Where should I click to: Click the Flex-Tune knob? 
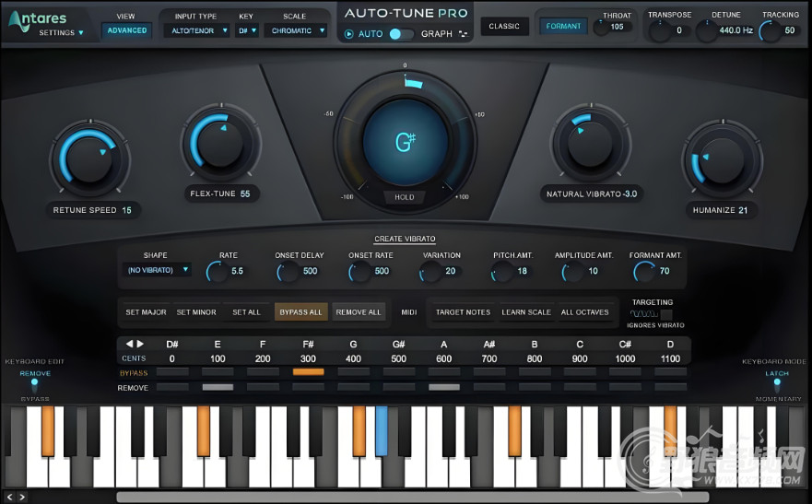221,143
